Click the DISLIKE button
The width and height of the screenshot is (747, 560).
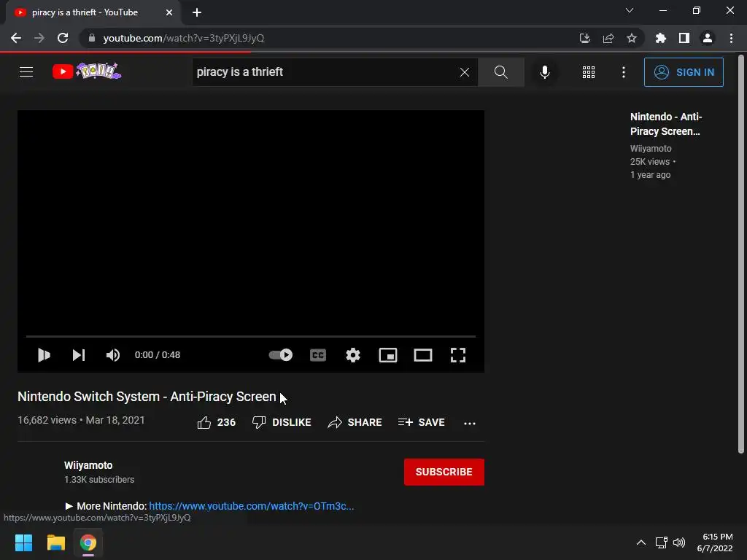(282, 422)
